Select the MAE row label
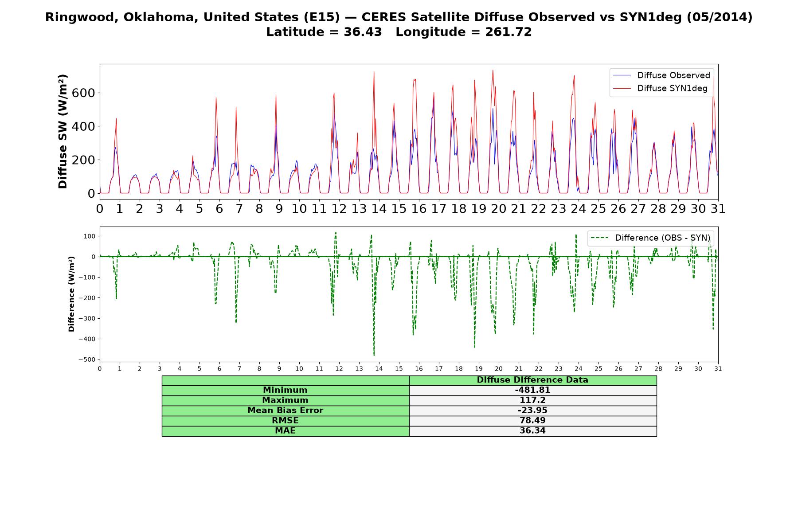 coord(286,431)
